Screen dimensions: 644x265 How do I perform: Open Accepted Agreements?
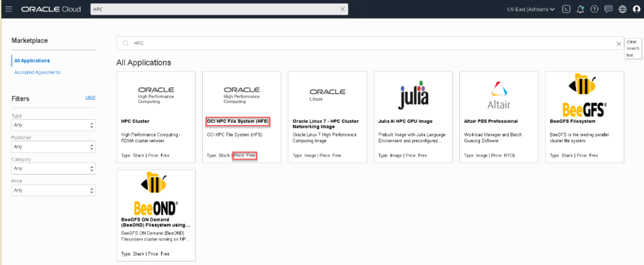coord(38,72)
